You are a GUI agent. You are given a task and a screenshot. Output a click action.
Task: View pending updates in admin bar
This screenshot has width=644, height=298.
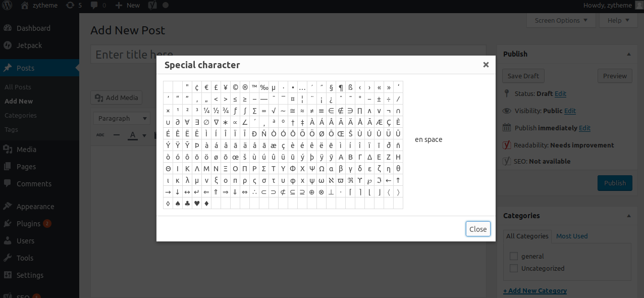click(74, 6)
